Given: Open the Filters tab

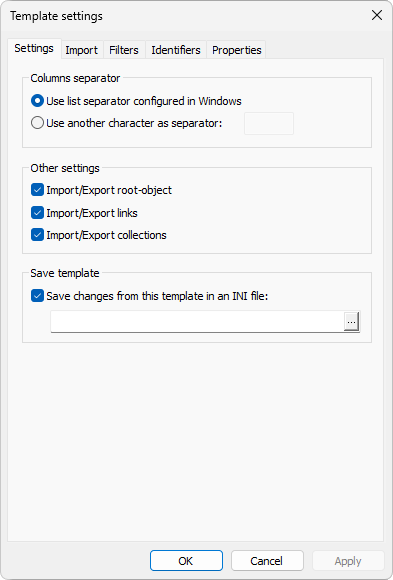Looking at the screenshot, I should [124, 50].
